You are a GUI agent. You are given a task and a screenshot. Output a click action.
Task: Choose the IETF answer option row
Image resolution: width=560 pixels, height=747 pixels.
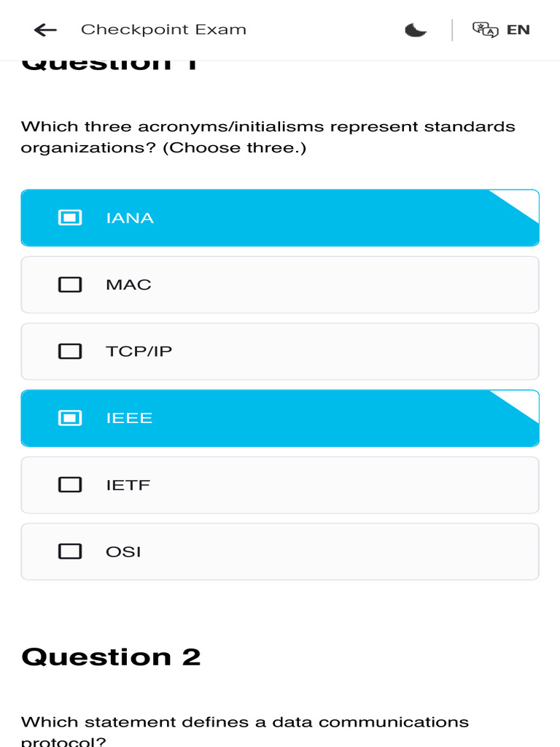(280, 484)
